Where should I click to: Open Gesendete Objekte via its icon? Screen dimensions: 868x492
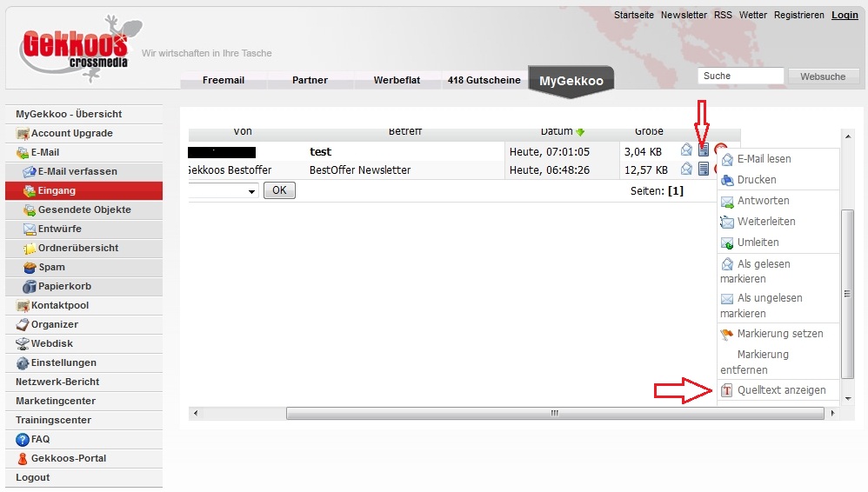point(30,209)
